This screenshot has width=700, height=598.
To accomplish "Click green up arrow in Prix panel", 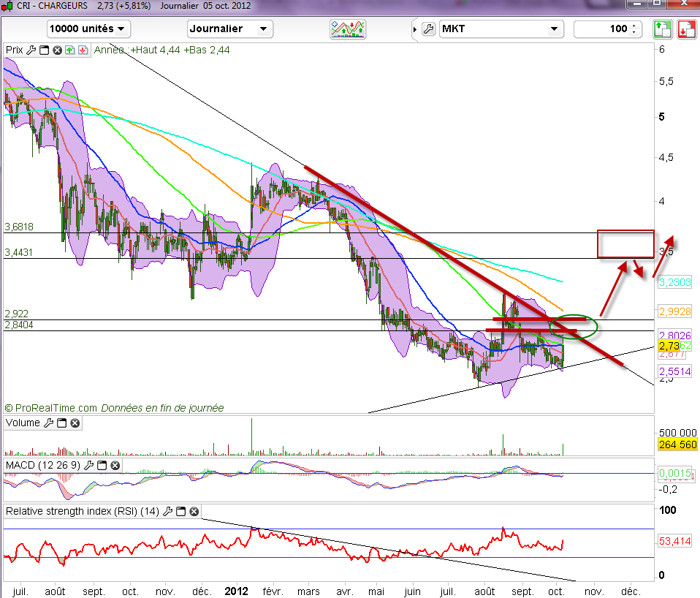I will tap(69, 50).
